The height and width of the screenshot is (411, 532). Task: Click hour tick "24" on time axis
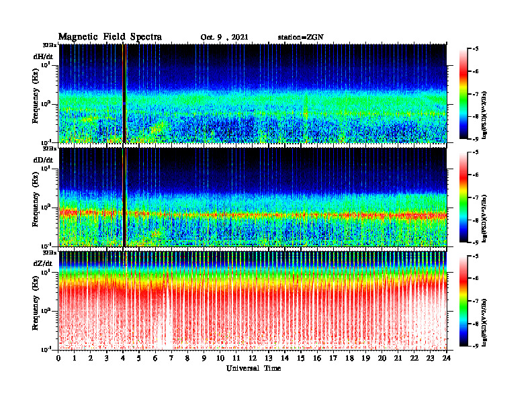(x=447, y=359)
